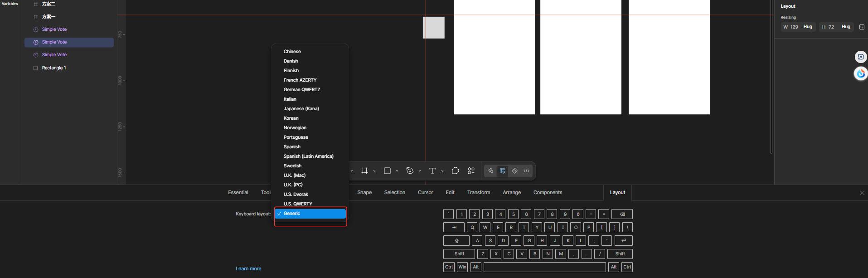868x278 pixels.
Task: Click the floating translate icon
Action: (x=861, y=57)
